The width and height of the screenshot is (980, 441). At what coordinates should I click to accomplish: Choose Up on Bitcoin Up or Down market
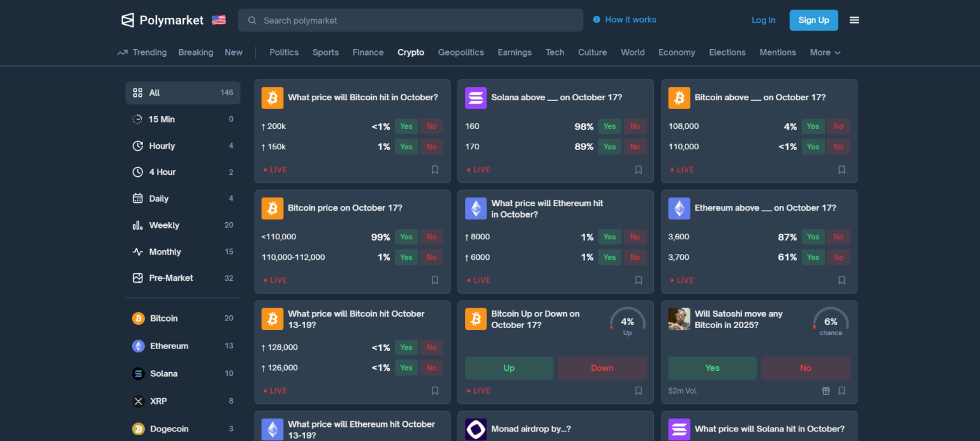pos(509,368)
